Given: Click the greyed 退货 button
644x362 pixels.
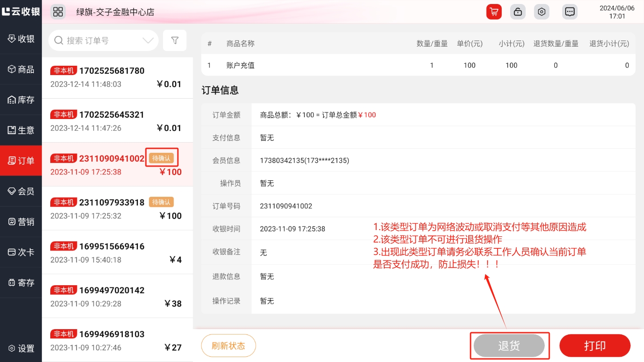Looking at the screenshot, I should pyautogui.click(x=509, y=346).
